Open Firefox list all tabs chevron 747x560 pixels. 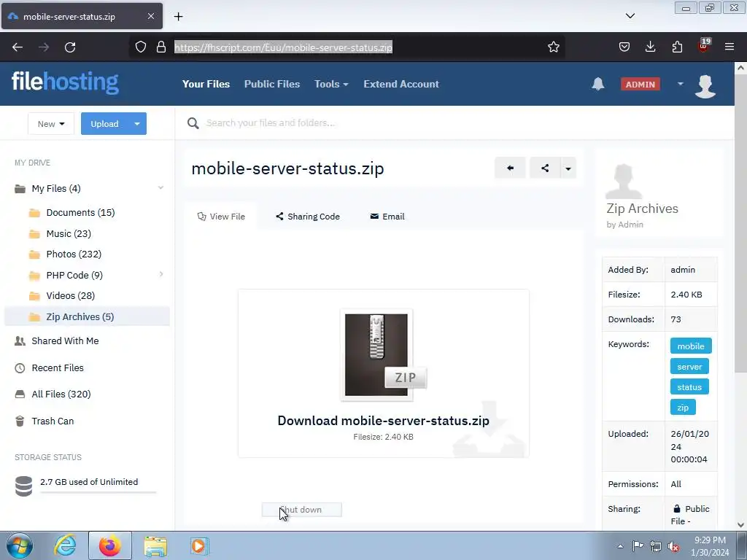click(630, 16)
